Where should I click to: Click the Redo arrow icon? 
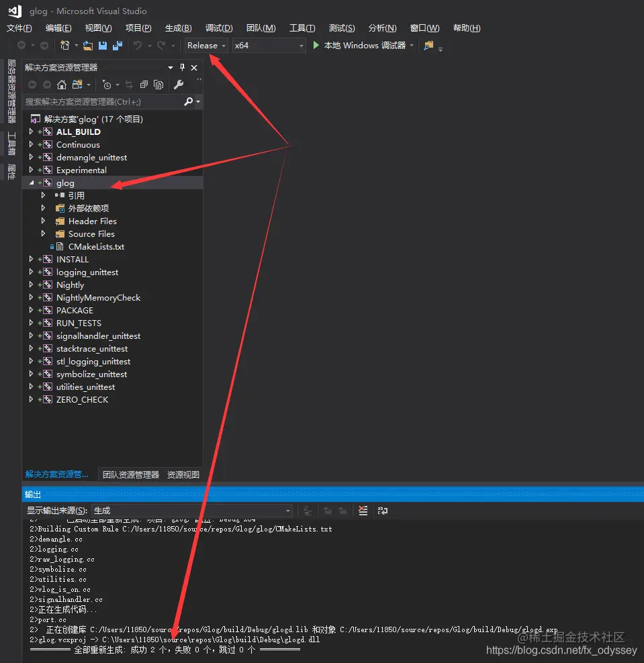(161, 45)
